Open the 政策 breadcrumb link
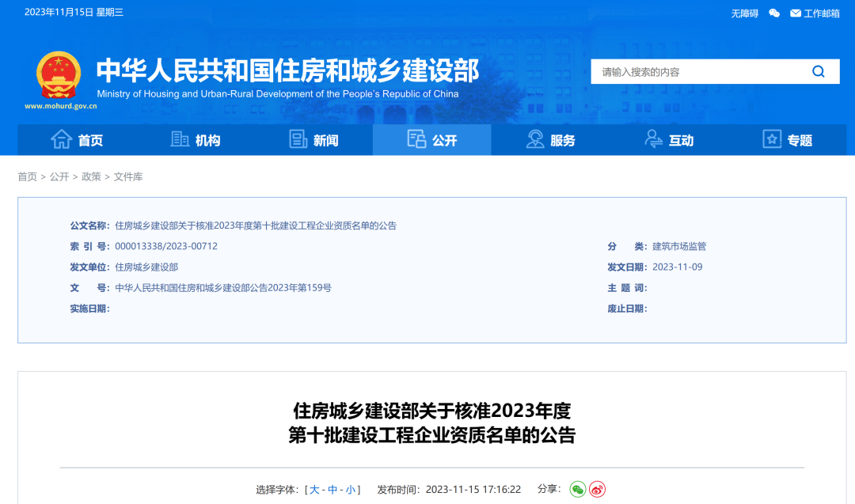Image resolution: width=855 pixels, height=504 pixels. click(x=91, y=176)
